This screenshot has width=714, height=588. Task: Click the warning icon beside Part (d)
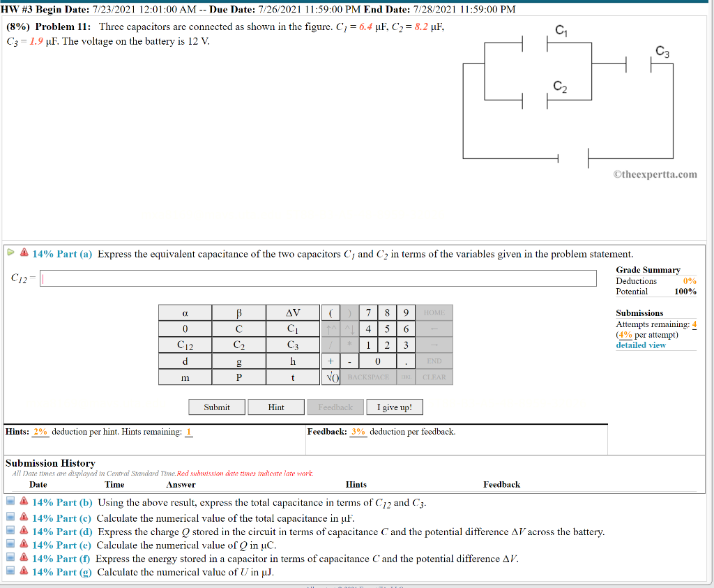click(24, 530)
